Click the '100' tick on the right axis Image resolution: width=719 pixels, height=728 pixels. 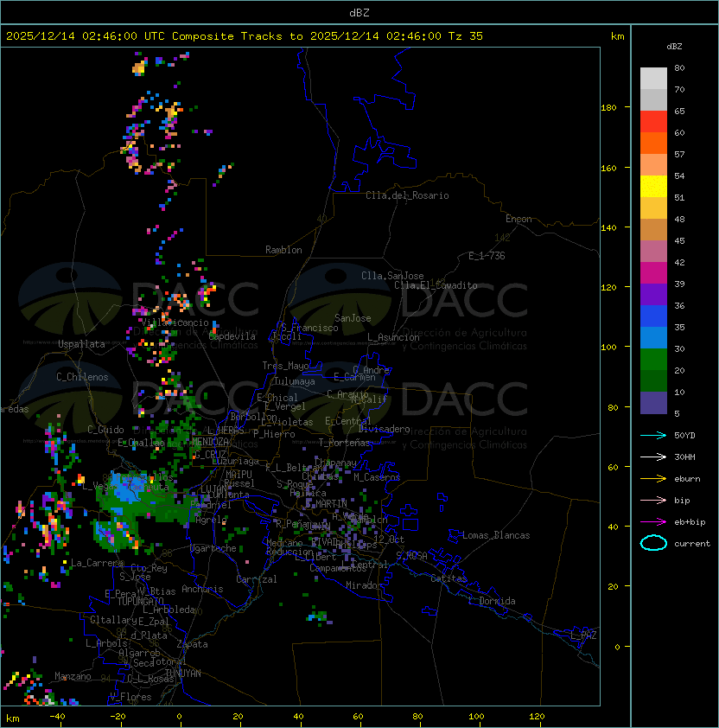(608, 348)
